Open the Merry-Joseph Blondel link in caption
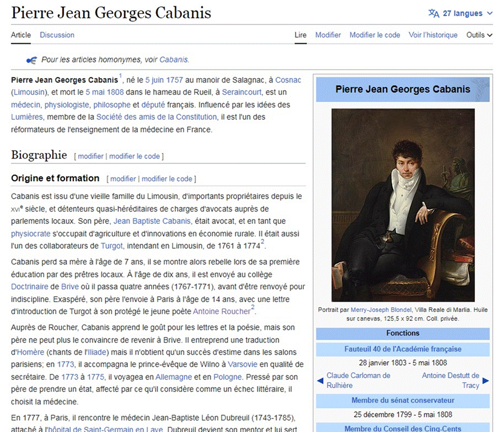The width and height of the screenshot is (504, 432). pos(381,310)
